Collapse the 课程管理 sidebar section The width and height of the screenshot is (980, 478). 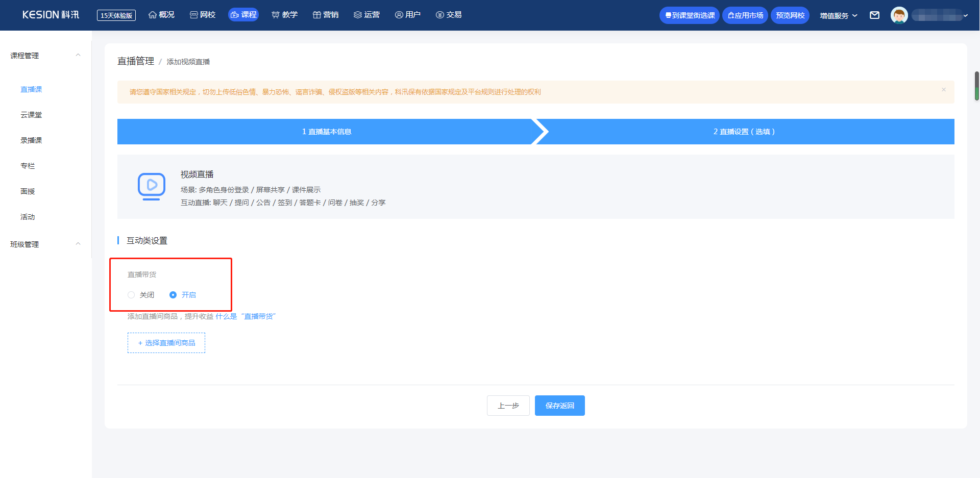click(x=78, y=55)
